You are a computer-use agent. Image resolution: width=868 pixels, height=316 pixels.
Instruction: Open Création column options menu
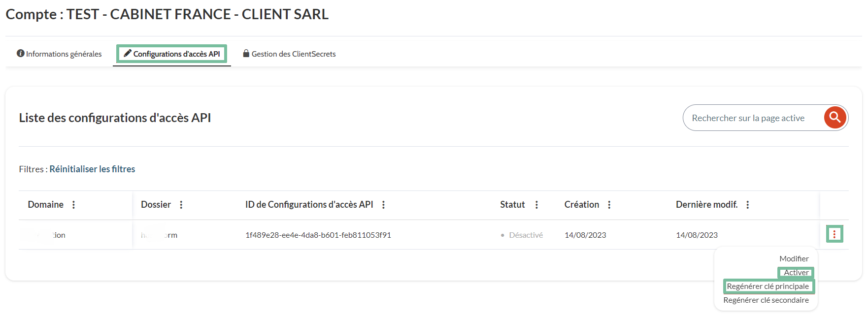pyautogui.click(x=609, y=205)
